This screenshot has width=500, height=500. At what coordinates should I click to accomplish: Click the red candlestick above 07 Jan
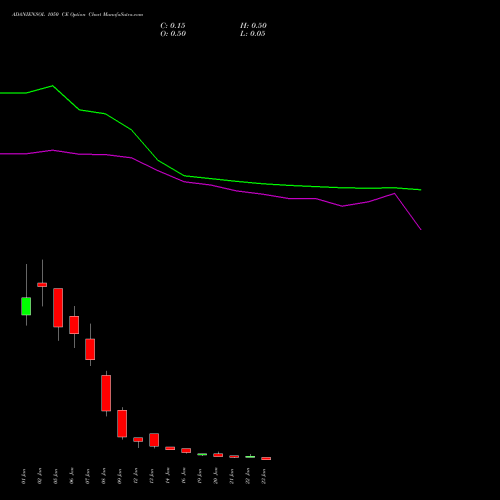coord(90,349)
